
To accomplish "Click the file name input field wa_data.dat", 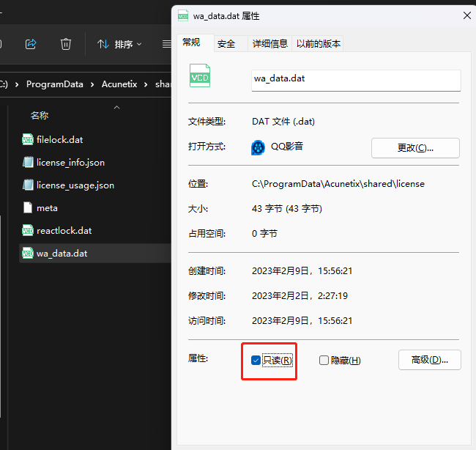I will click(x=356, y=80).
